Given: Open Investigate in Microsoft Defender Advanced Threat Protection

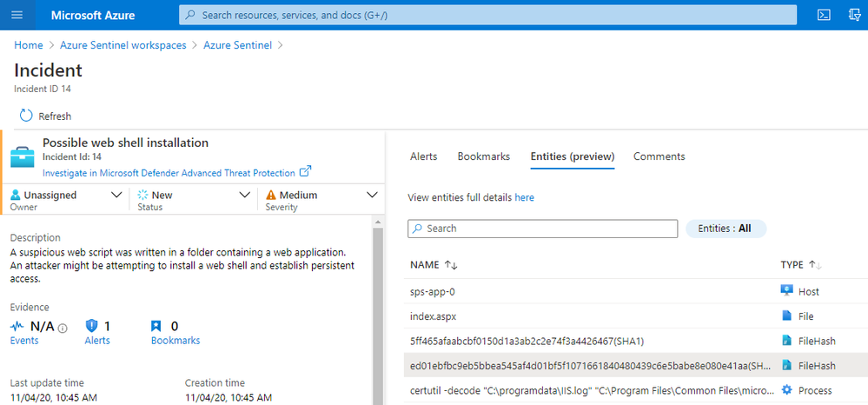Looking at the screenshot, I should click(169, 173).
